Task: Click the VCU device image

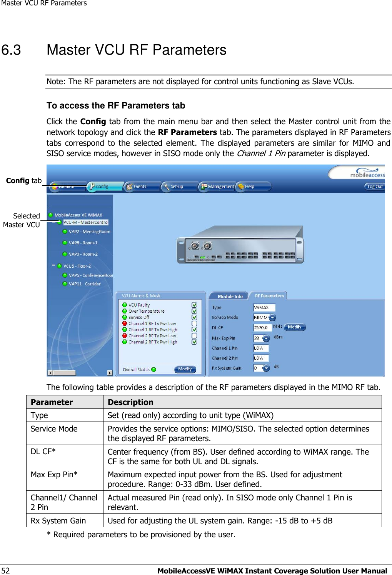Action: [x=240, y=245]
